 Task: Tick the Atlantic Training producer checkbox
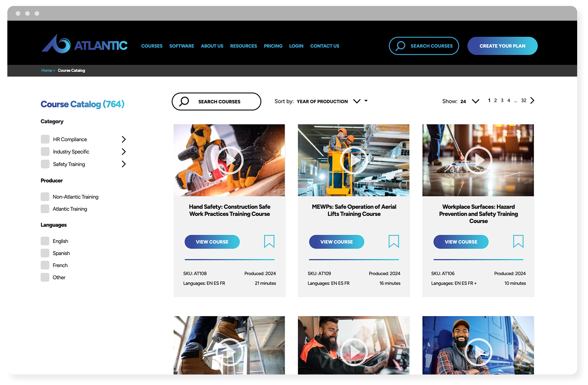click(45, 209)
